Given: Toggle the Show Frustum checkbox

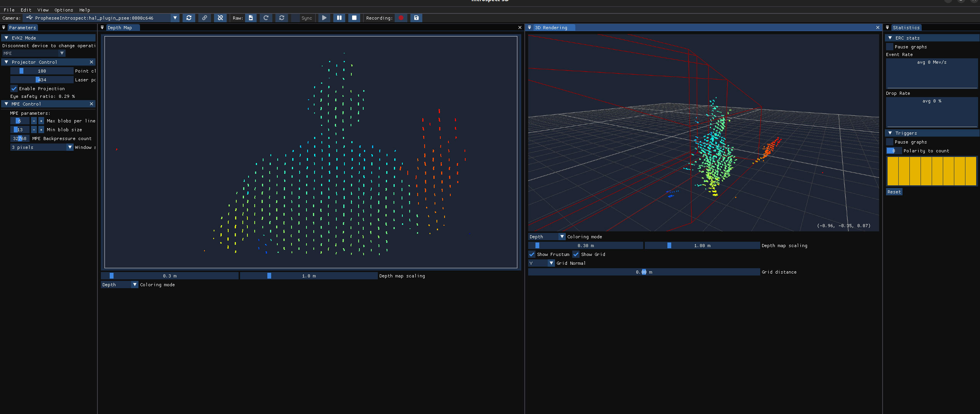Looking at the screenshot, I should coord(532,254).
